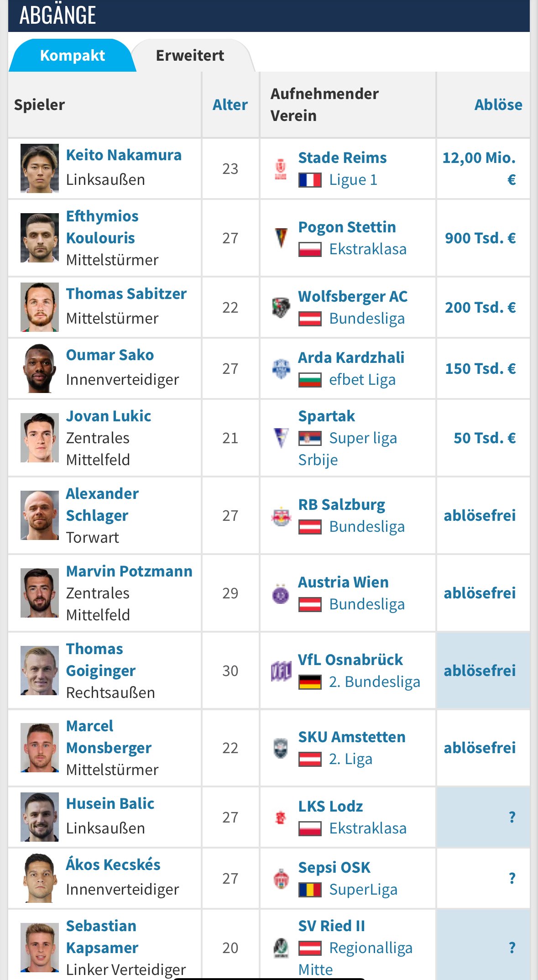Click the Stade Reims club crest icon

coord(281,169)
